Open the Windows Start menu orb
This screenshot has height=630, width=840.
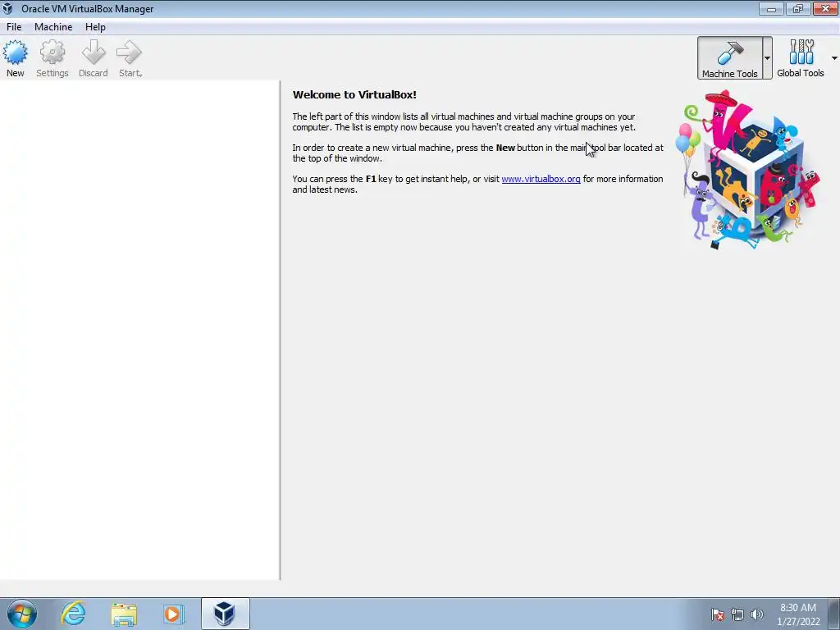[22, 614]
